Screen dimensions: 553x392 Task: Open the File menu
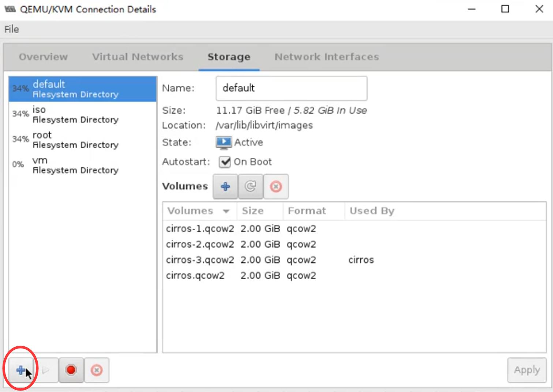pos(12,29)
